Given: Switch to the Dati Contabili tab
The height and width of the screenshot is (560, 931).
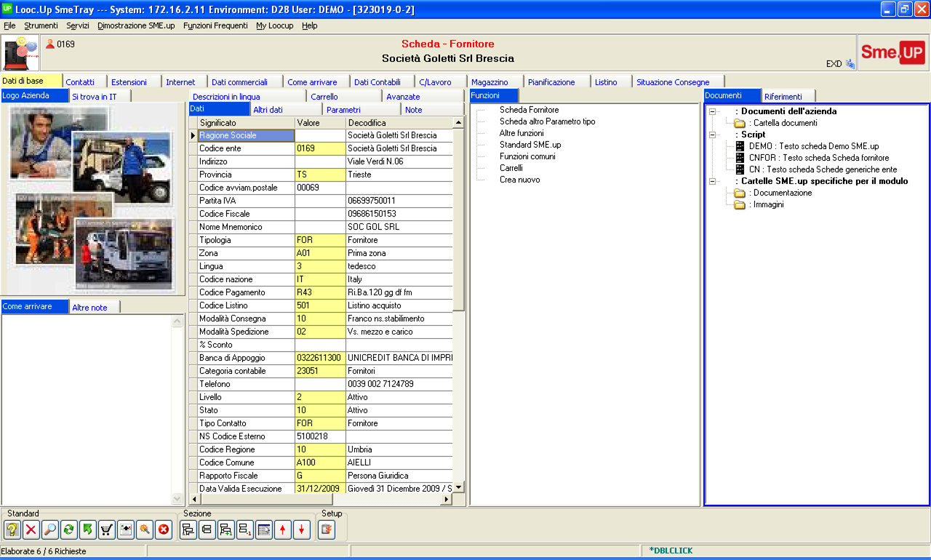Looking at the screenshot, I should point(383,82).
